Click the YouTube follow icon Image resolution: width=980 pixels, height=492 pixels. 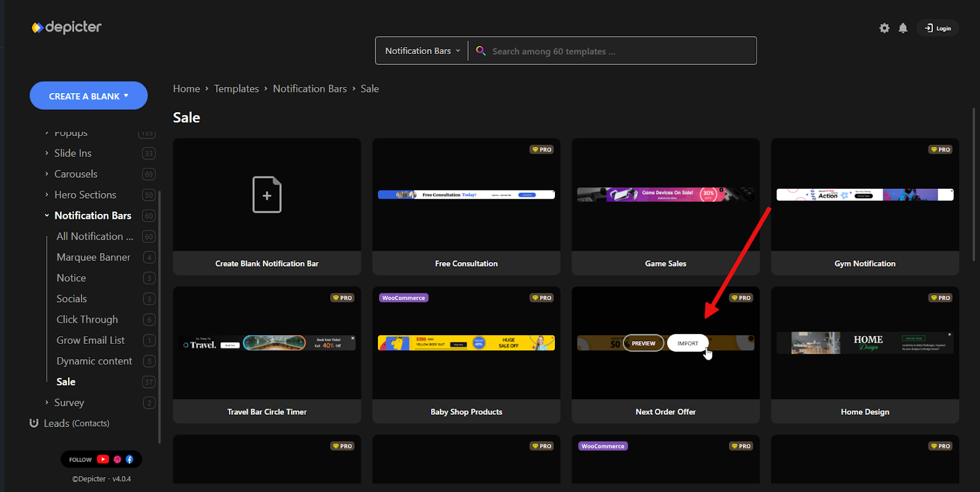point(103,460)
